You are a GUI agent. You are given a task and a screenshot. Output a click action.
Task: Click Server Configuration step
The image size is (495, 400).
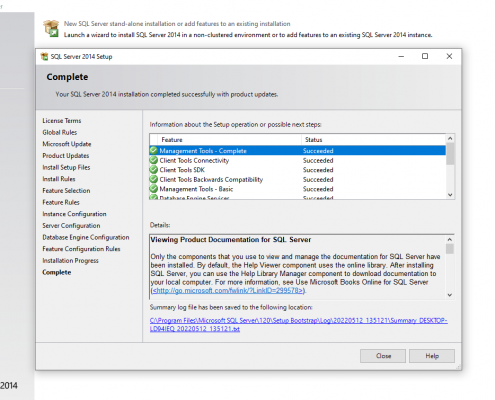(71, 226)
